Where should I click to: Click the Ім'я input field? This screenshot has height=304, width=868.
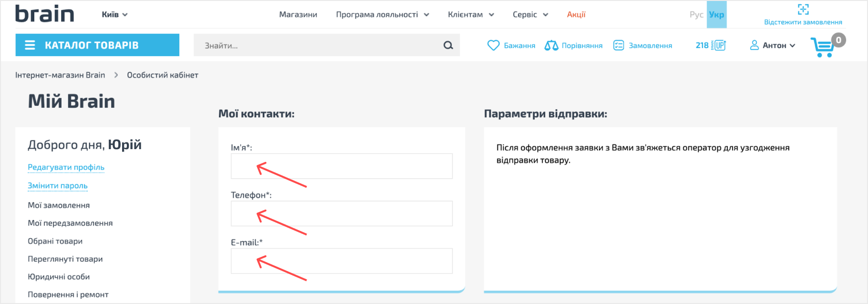[341, 166]
